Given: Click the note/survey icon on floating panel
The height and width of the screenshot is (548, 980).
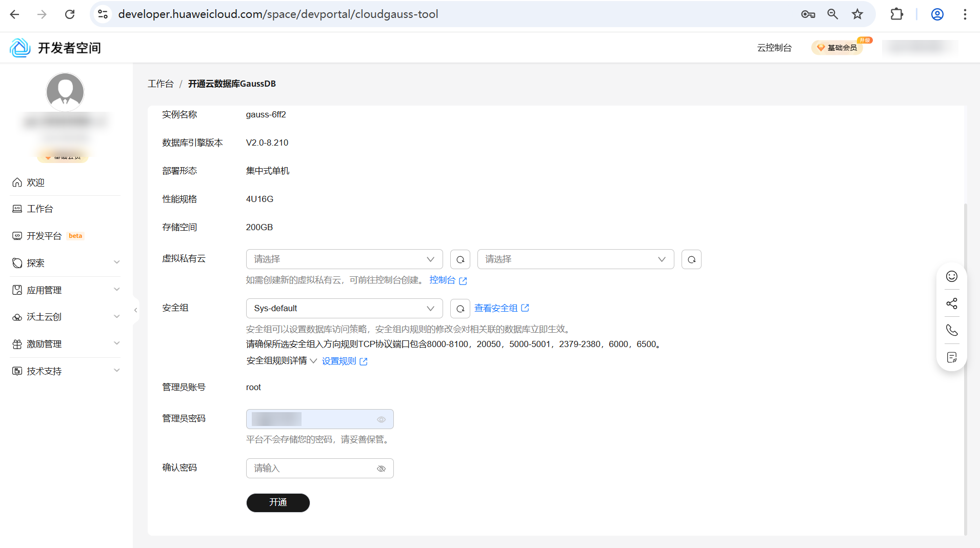Looking at the screenshot, I should click(952, 357).
